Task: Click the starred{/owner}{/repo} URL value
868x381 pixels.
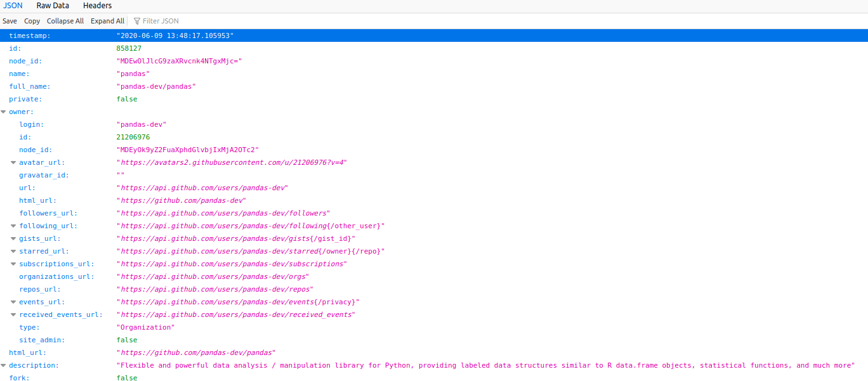Action: pos(251,251)
